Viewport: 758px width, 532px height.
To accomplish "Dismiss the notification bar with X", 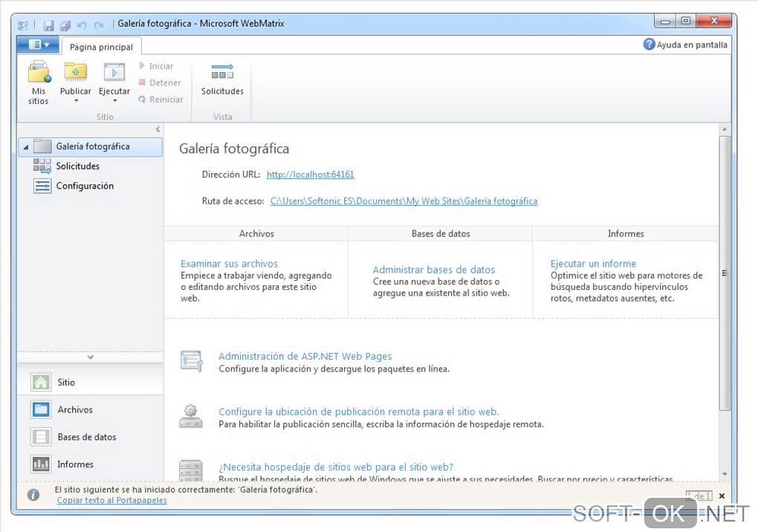I will tap(722, 496).
